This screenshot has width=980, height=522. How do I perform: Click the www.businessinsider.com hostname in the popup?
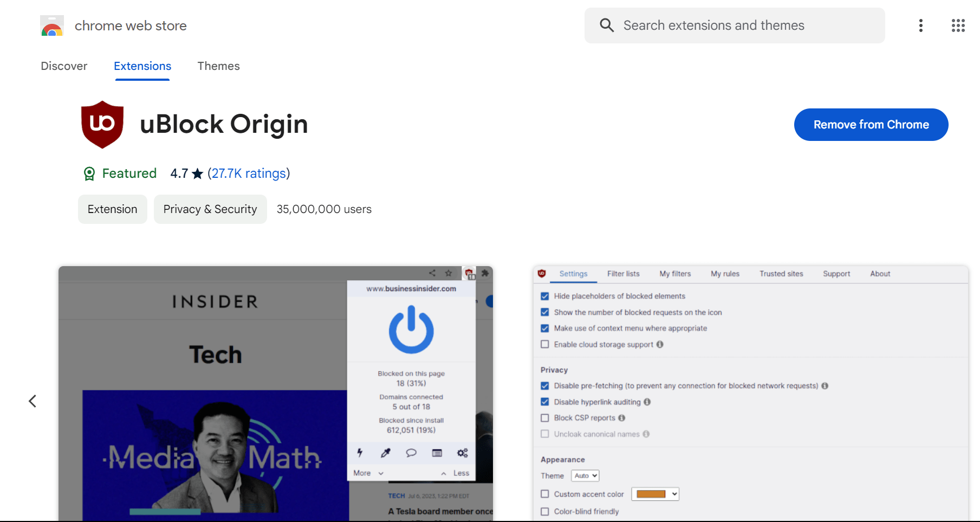(411, 289)
